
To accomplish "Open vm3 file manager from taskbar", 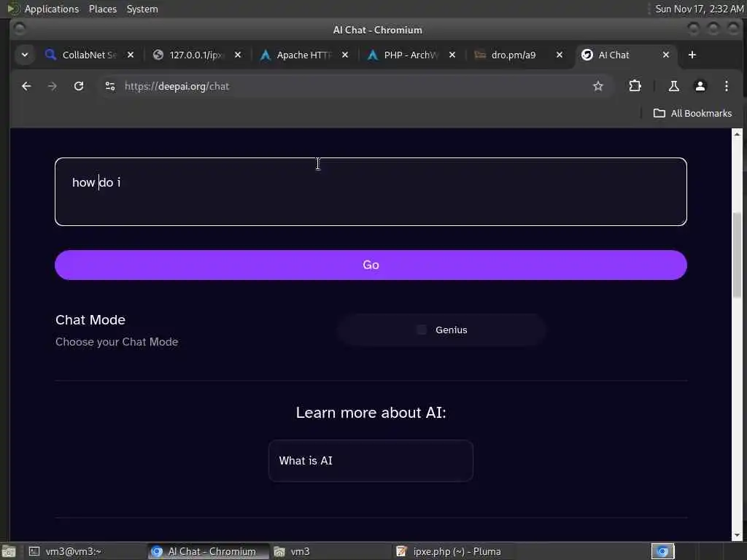I will (x=331, y=551).
